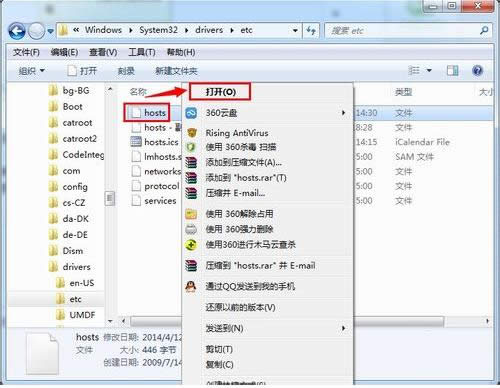The image size is (500, 388).
Task: Click the 刻录 toolbar button
Action: coord(126,71)
